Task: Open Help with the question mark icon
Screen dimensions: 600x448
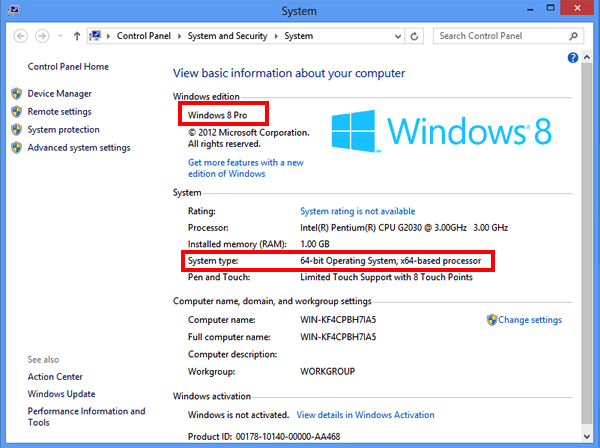Action: pos(573,58)
